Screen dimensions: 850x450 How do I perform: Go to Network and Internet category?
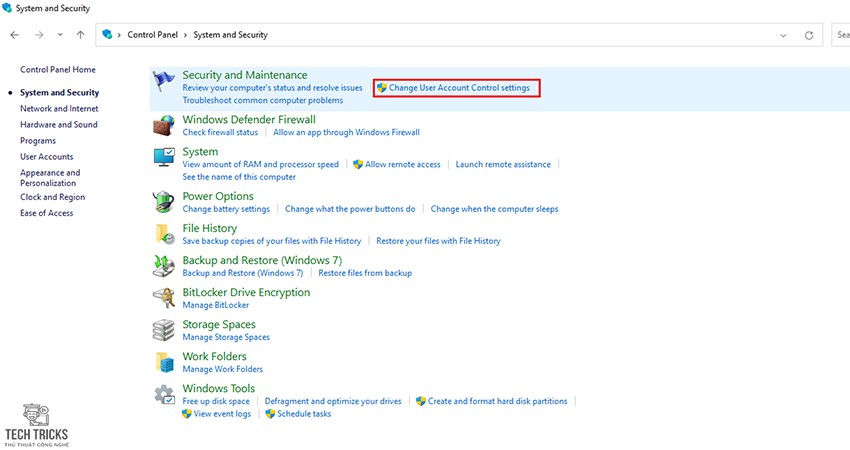(x=59, y=108)
